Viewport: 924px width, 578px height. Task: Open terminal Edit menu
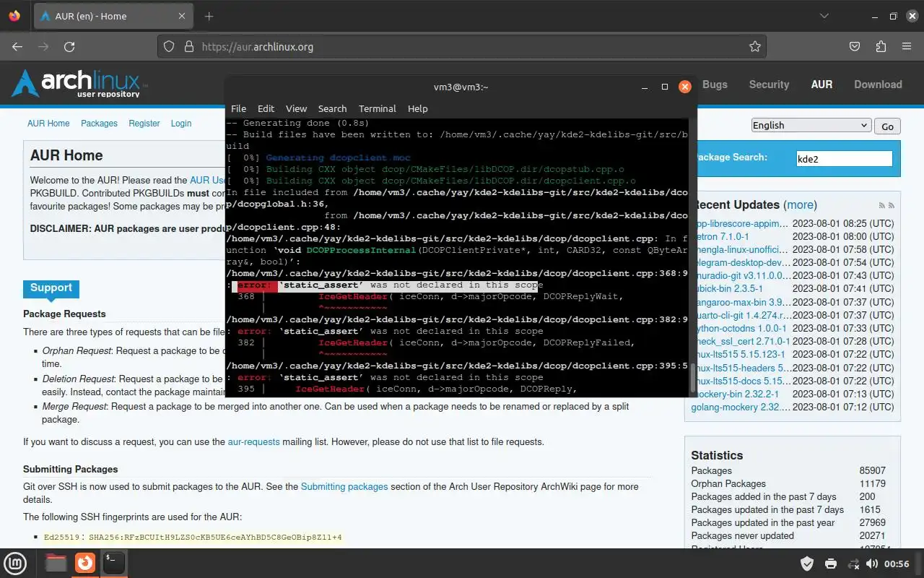(x=266, y=108)
